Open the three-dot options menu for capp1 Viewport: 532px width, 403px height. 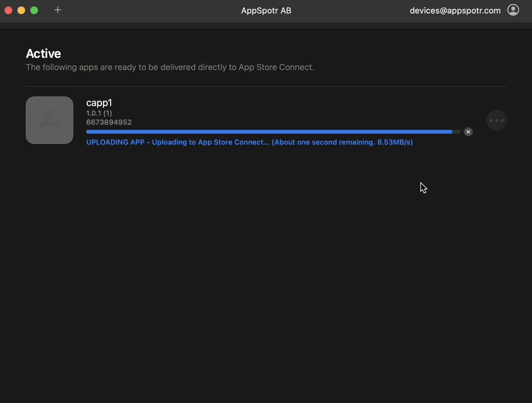(x=497, y=120)
